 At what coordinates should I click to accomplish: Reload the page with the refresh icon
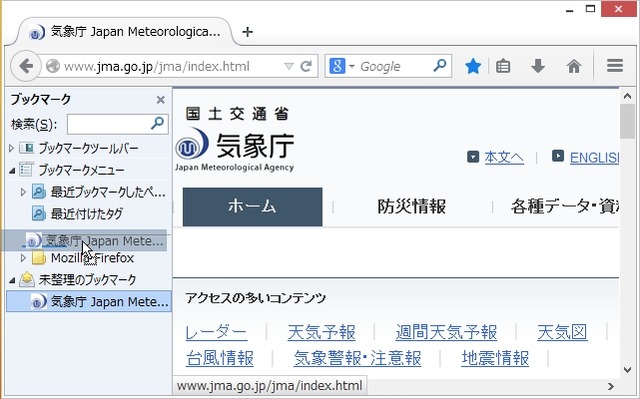(x=306, y=66)
